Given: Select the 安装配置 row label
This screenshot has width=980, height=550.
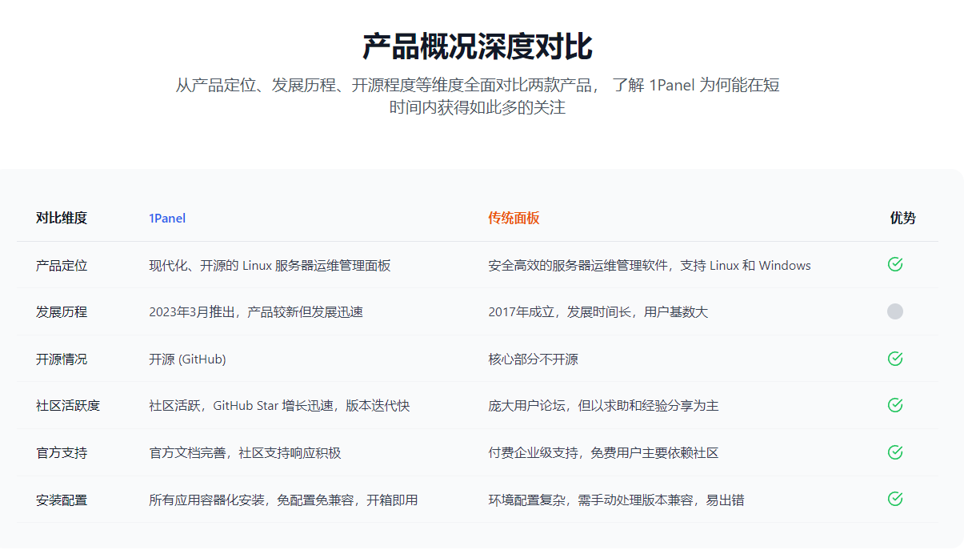Looking at the screenshot, I should click(x=62, y=500).
